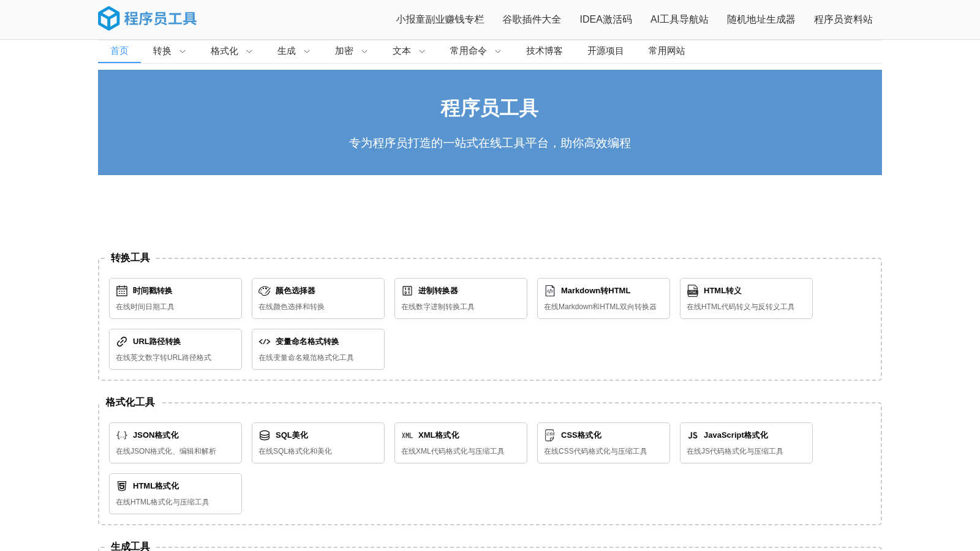Click the Markdown转HTML card title
This screenshot has width=980, height=551.
point(595,291)
